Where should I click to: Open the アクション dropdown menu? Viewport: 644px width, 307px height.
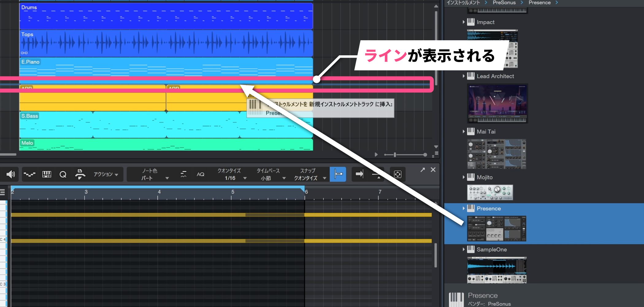pos(106,174)
